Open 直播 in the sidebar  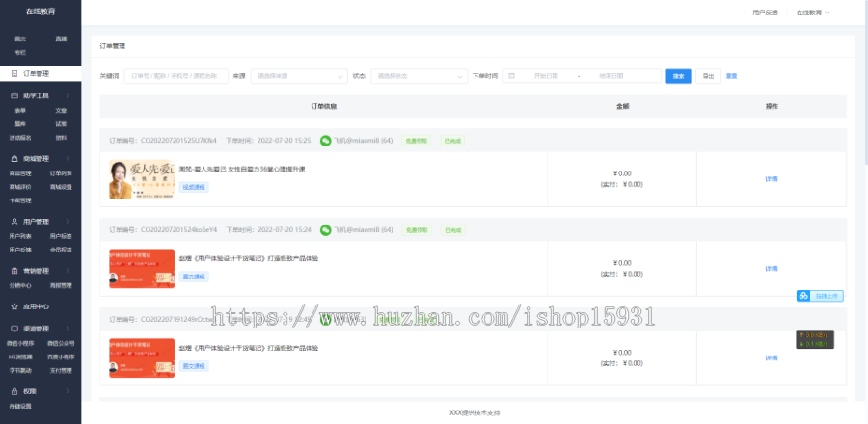click(x=61, y=40)
